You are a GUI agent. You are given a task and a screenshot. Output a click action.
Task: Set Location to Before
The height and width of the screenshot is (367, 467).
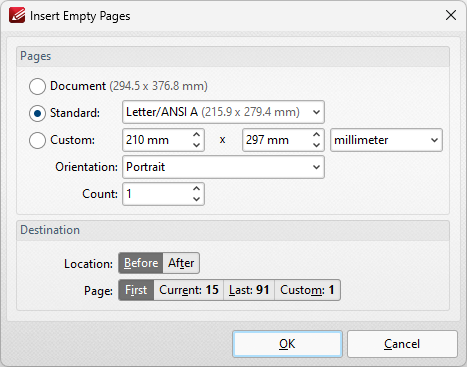point(141,263)
